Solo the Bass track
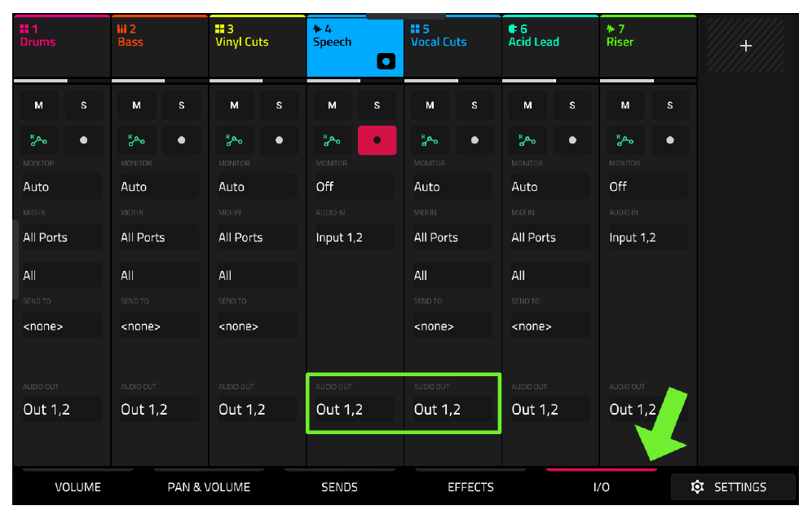 181,105
